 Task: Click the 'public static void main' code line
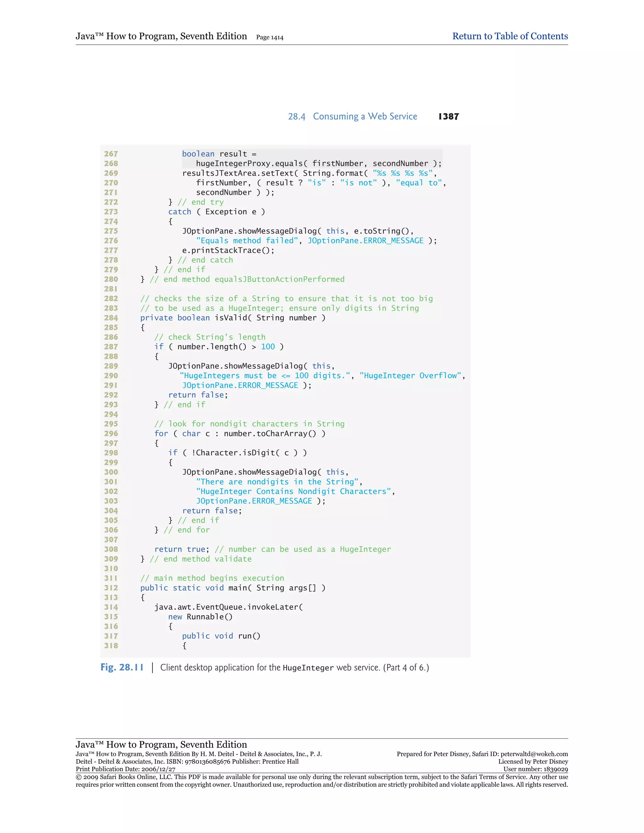tap(233, 588)
